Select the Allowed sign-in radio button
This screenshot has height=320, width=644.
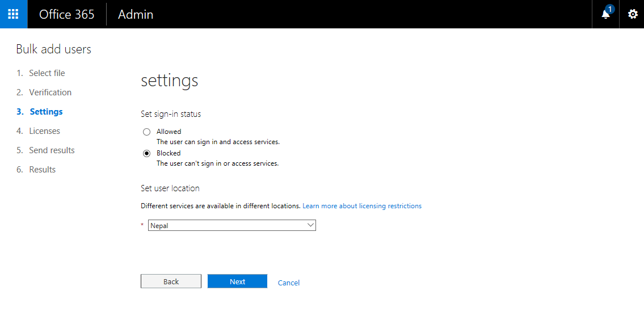146,132
